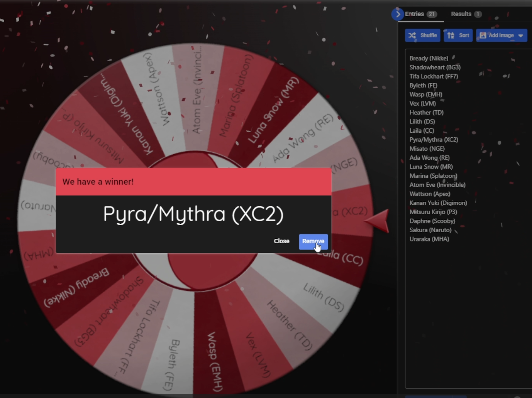532x398 pixels.
Task: Select entry 'Daphne (Scooby)' in the list
Action: point(432,221)
